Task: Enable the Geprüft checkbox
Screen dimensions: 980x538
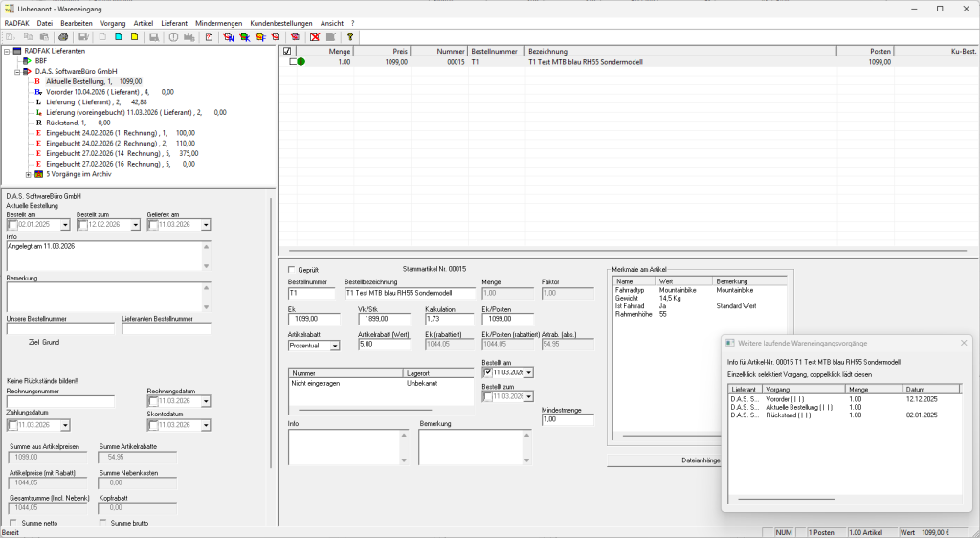Action: point(292,270)
